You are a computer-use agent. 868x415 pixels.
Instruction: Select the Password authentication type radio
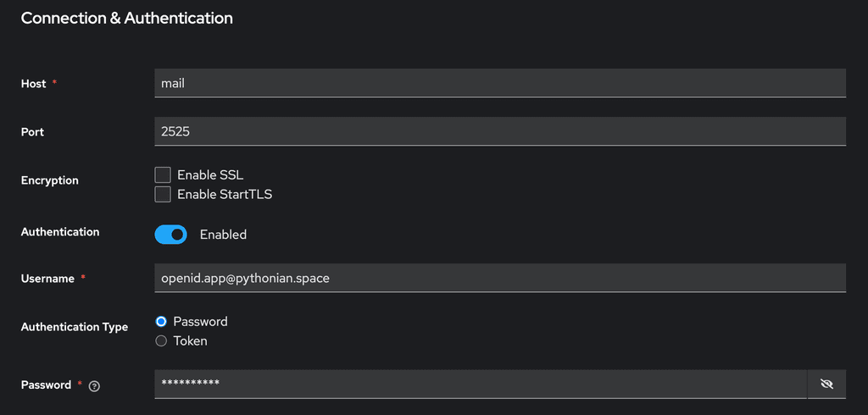pos(161,322)
